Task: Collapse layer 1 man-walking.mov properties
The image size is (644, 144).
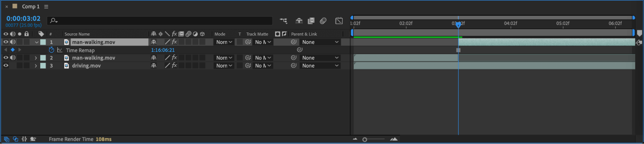Action: pos(36,42)
